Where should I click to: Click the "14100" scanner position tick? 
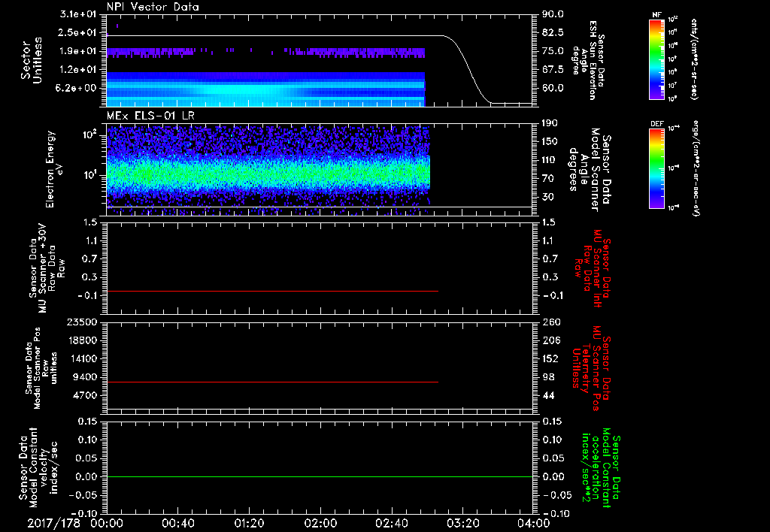(x=83, y=358)
